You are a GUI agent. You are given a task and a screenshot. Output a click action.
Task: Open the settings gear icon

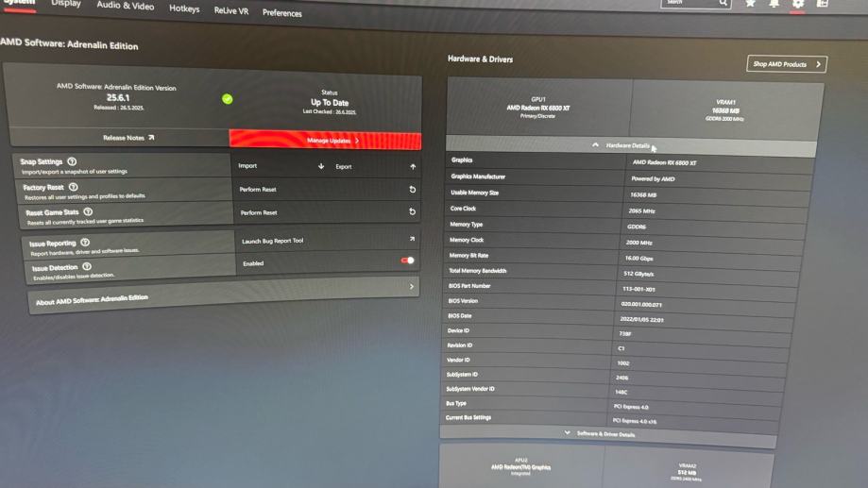click(x=798, y=4)
